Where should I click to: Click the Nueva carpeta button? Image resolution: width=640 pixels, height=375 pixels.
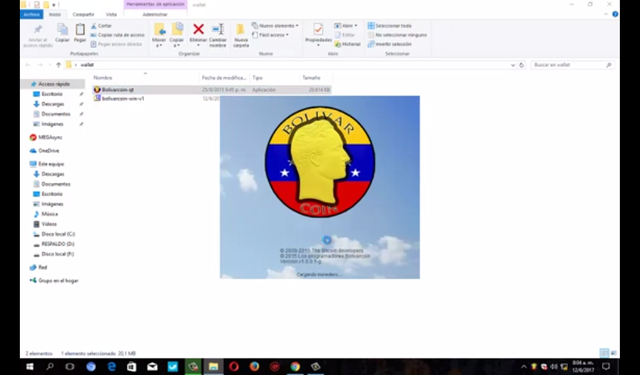[x=241, y=35]
